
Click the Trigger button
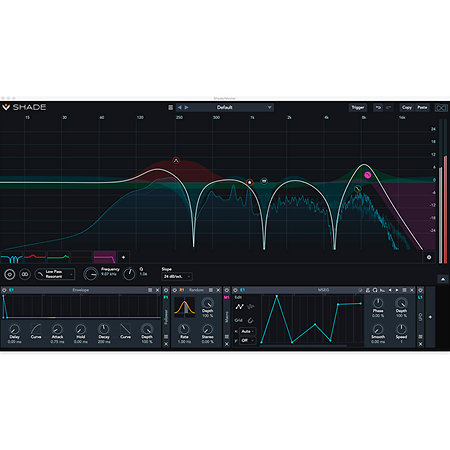(358, 107)
